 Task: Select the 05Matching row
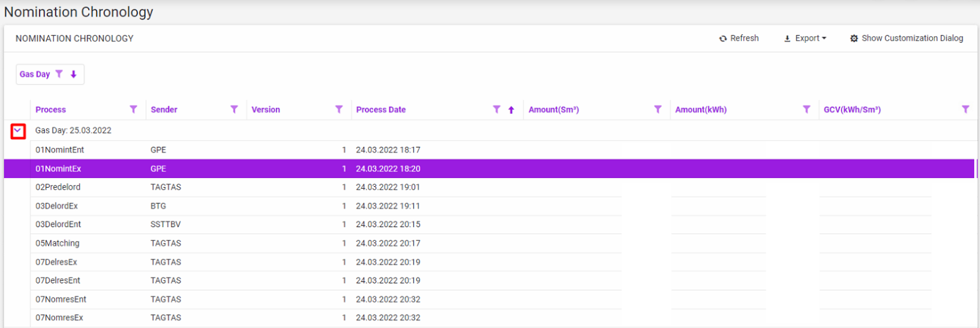(58, 243)
